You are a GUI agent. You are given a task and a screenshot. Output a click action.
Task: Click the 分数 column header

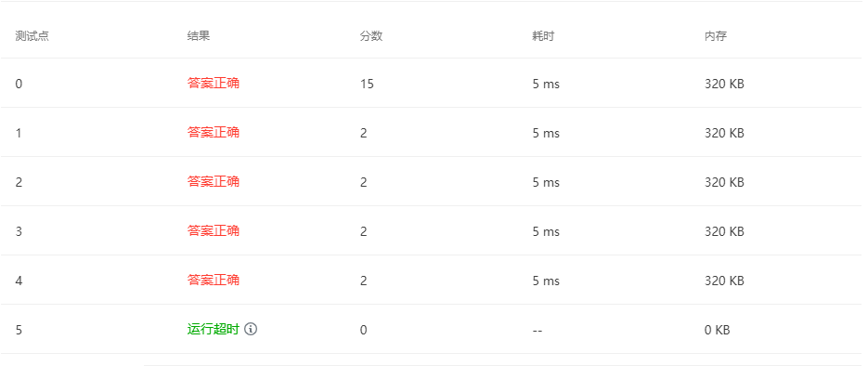pyautogui.click(x=371, y=36)
